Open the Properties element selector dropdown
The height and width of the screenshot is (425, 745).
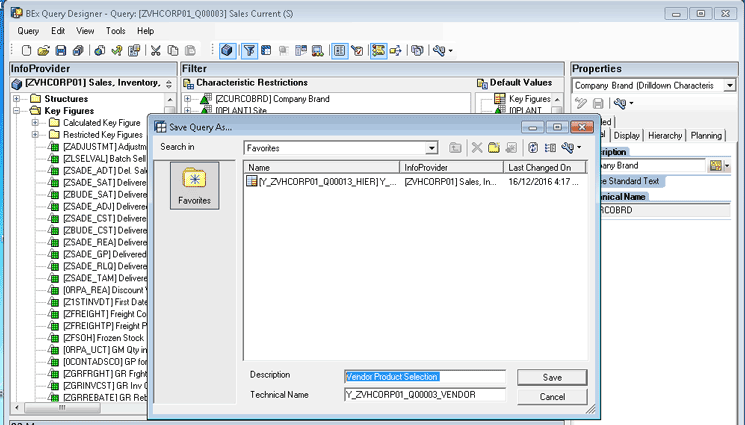(x=729, y=86)
